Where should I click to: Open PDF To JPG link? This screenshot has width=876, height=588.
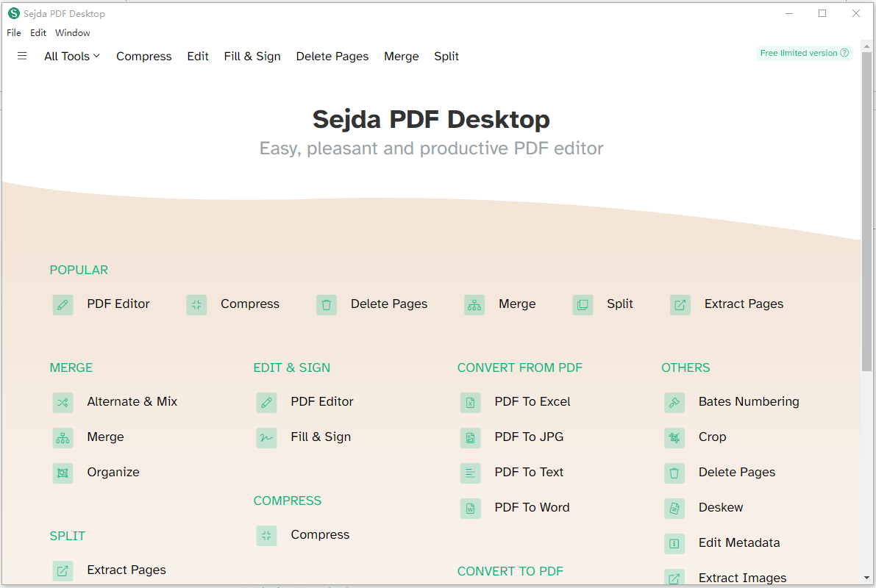click(x=529, y=437)
